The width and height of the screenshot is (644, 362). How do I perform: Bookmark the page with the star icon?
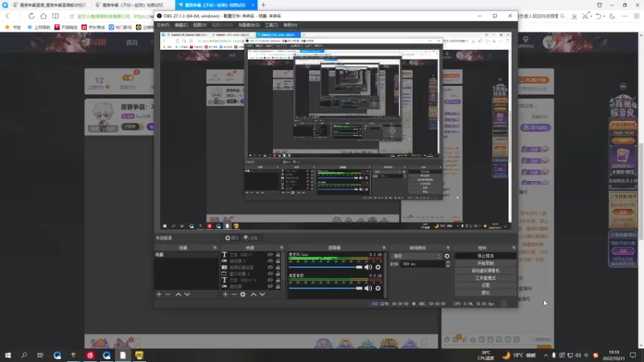coord(72,16)
